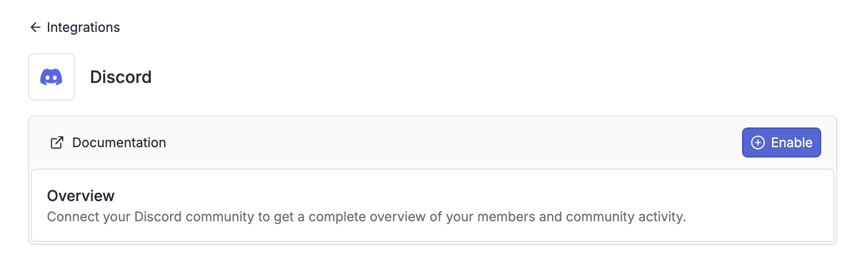The height and width of the screenshot is (270, 868).
Task: Click the purple Discord controller face icon
Action: click(51, 77)
